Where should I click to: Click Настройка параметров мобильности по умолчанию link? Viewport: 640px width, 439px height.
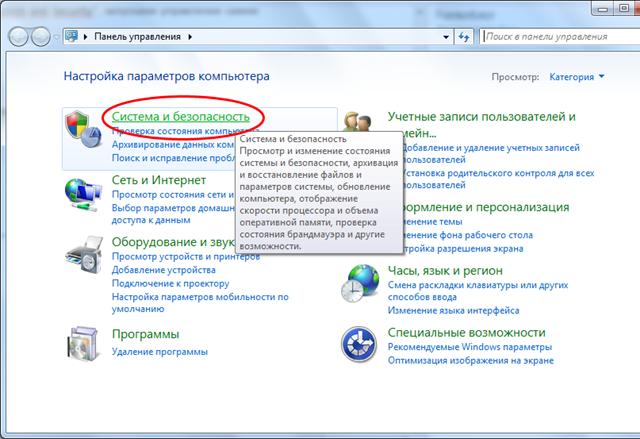[x=200, y=303]
